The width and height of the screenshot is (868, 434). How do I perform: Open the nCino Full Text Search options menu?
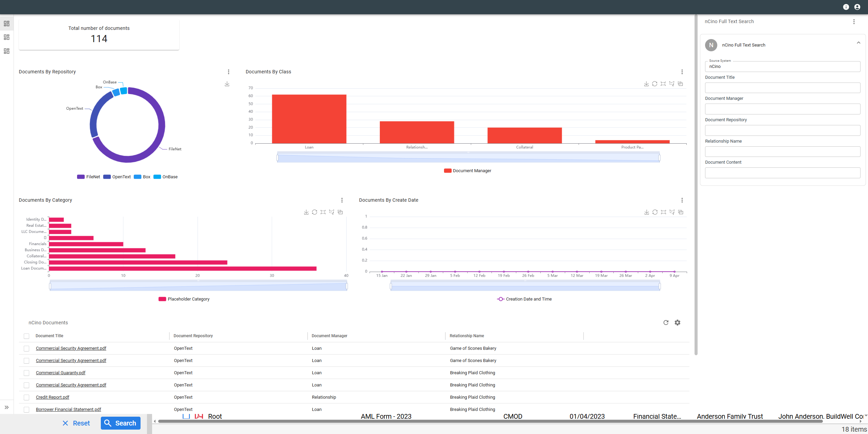click(854, 21)
